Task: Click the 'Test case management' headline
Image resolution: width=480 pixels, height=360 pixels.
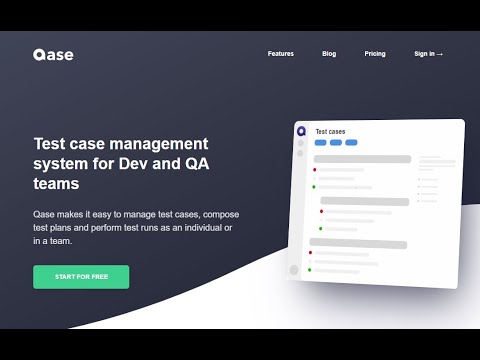Action: point(121,164)
